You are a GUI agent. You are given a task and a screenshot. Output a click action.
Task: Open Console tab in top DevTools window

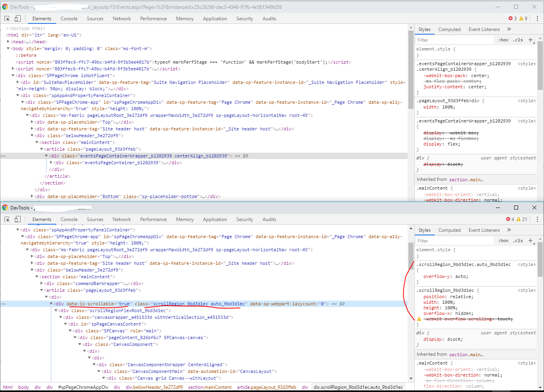click(x=69, y=19)
